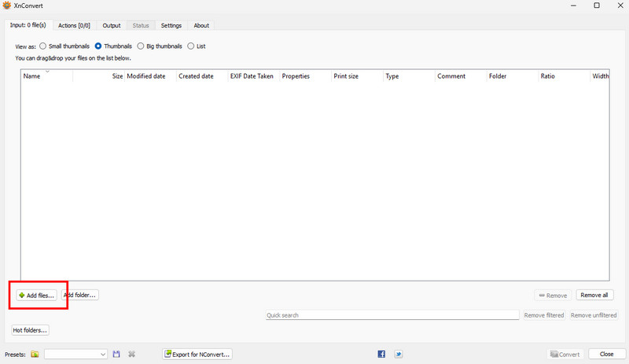
Task: Open presets folder icon
Action: [35, 355]
